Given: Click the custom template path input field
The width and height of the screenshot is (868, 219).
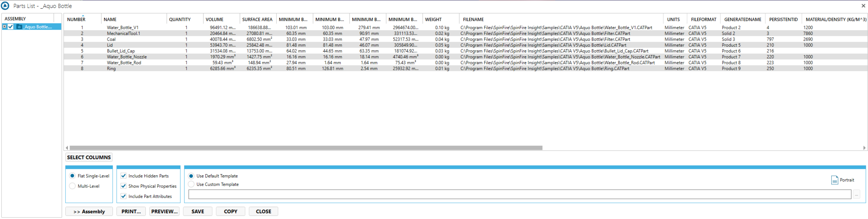Looking at the screenshot, I should [x=520, y=194].
